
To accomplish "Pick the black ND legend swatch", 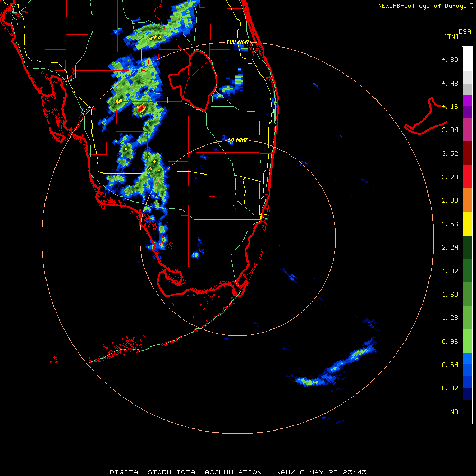I will click(x=467, y=411).
